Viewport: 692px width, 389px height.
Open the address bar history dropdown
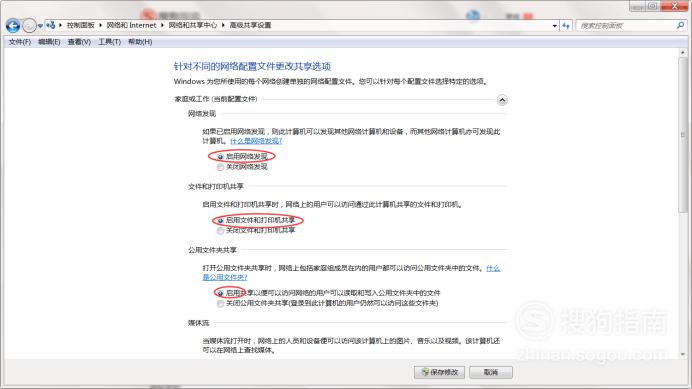[555, 26]
